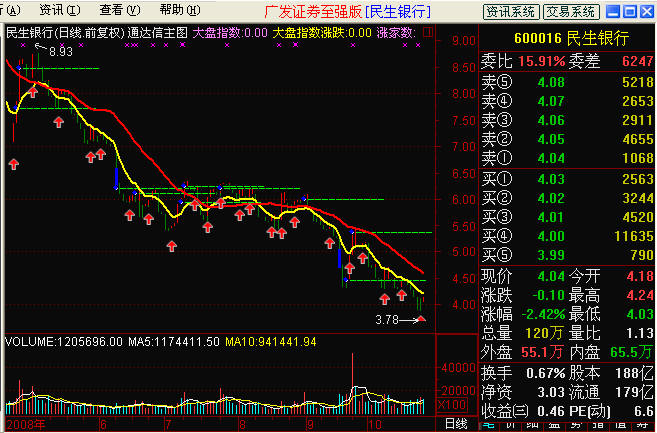The width and height of the screenshot is (657, 433).
Task: Launch the 资讯系统 button
Action: (510, 12)
